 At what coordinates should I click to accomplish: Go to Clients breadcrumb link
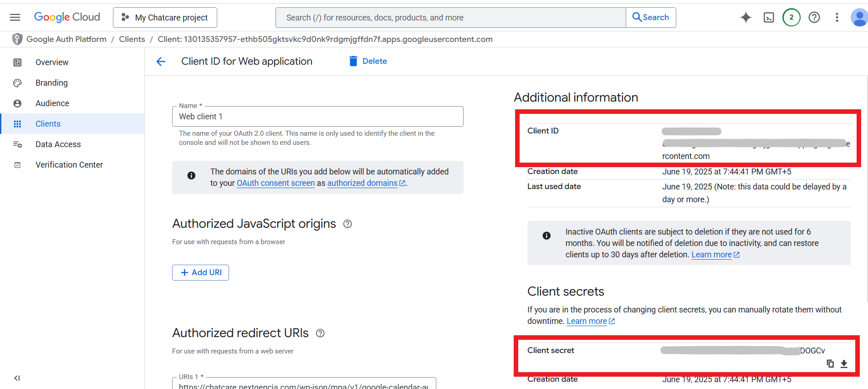(132, 39)
